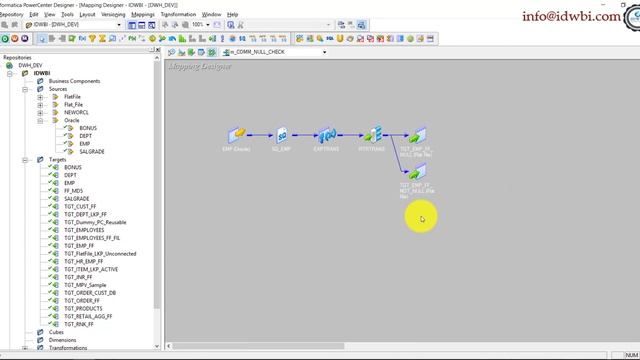Expand the Flat_File source node

coord(40,105)
